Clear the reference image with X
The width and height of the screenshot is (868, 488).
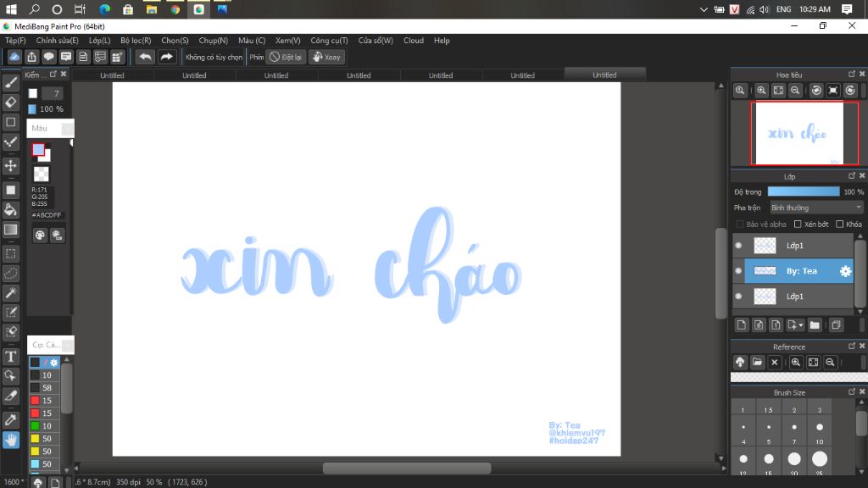coord(775,363)
